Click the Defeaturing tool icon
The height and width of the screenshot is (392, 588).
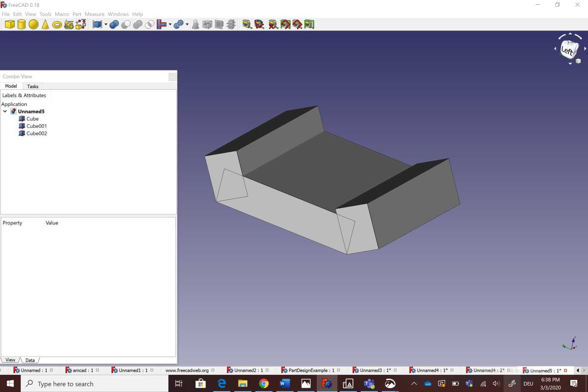pos(207,24)
